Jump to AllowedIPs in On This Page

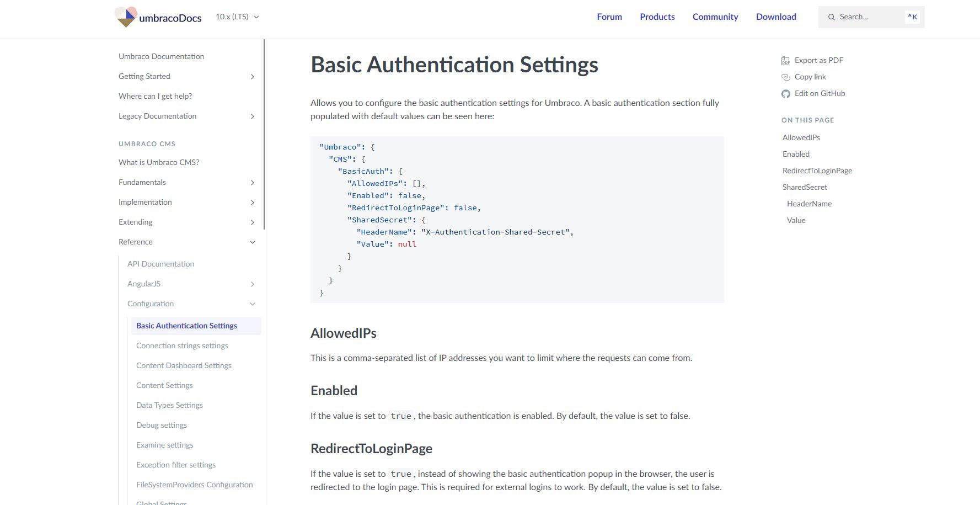801,137
